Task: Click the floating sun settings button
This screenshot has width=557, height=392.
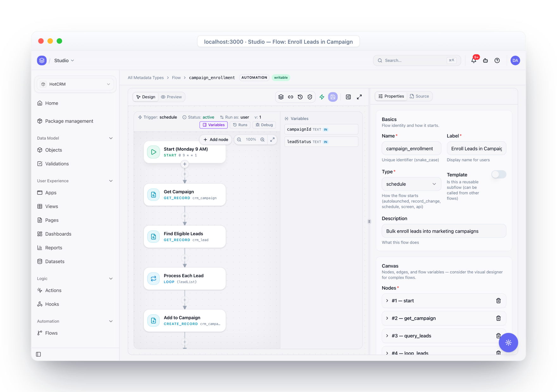Action: pyautogui.click(x=508, y=343)
